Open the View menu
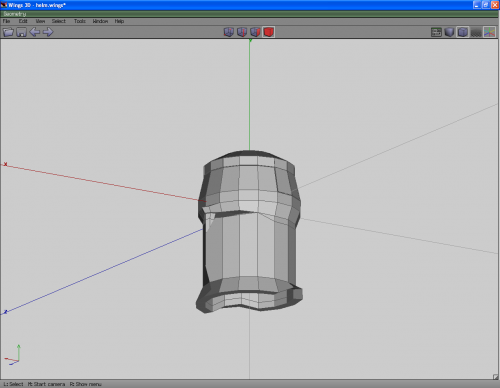This screenshot has width=500, height=388. [40, 21]
